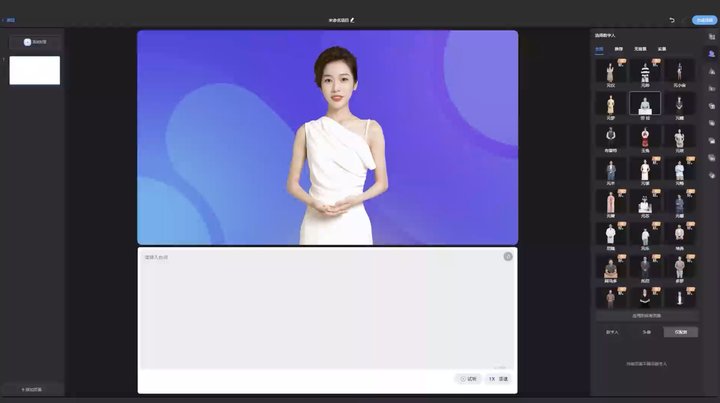Select the rightmost highlighted display mode option
Screen dimensions: 720x403
click(680, 332)
